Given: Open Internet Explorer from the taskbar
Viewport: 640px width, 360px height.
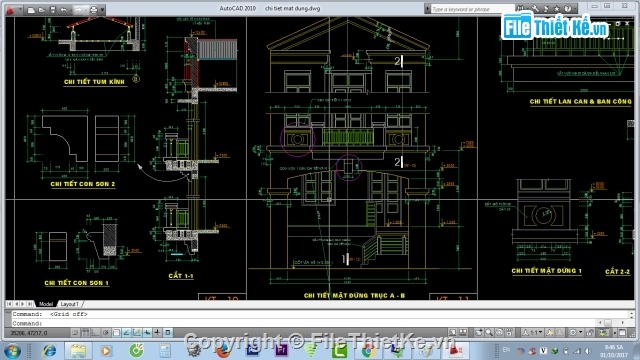Looking at the screenshot, I should tap(49, 351).
